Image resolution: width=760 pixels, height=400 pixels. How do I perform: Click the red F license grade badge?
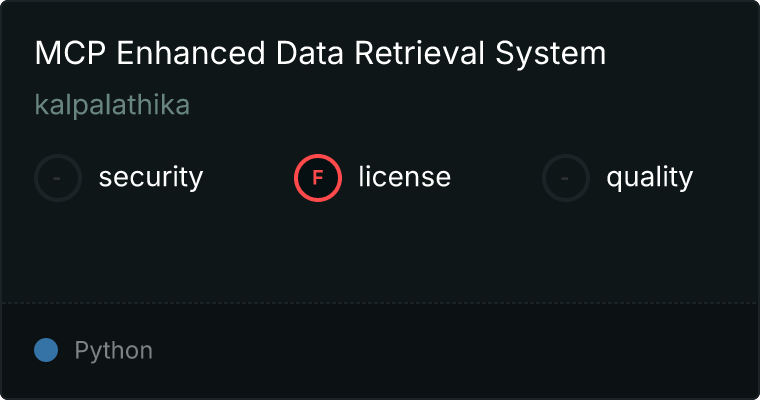[x=318, y=178]
